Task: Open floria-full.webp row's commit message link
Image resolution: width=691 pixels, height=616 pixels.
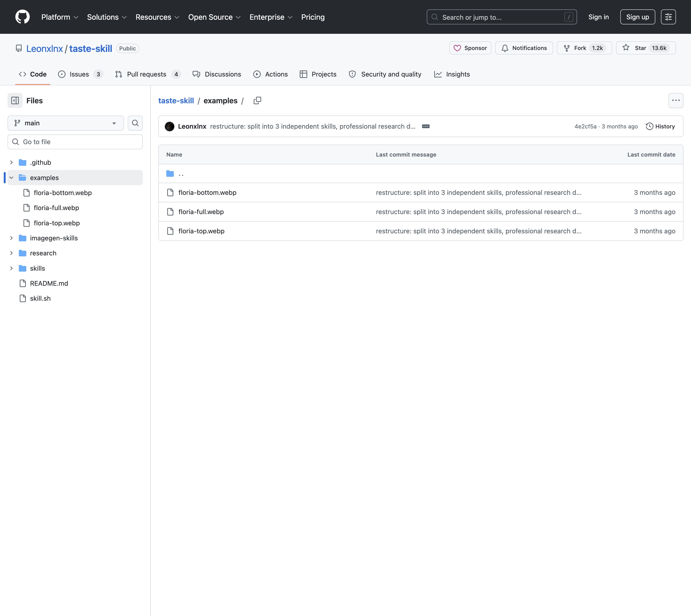Action: tap(478, 212)
